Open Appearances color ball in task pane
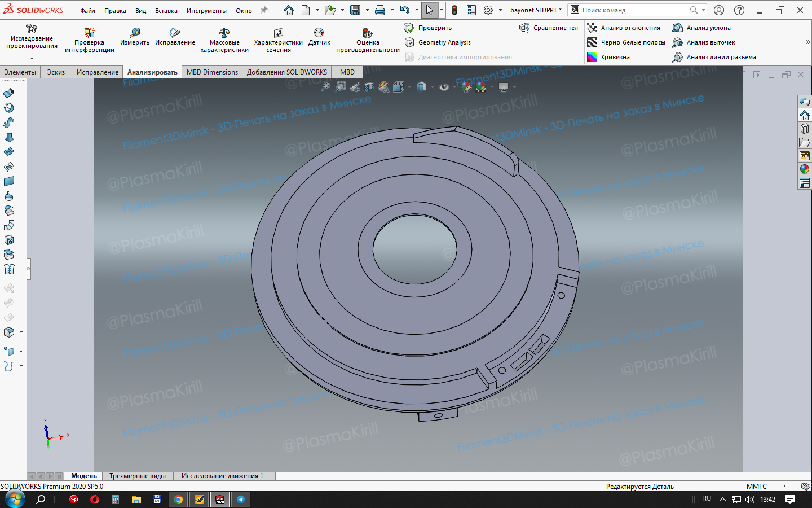 [x=805, y=169]
